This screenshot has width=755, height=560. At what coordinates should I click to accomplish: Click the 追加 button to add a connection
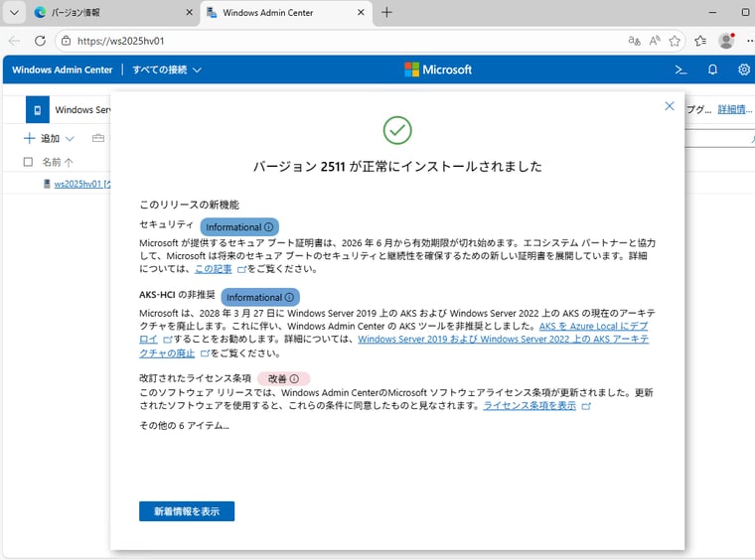tap(42, 139)
